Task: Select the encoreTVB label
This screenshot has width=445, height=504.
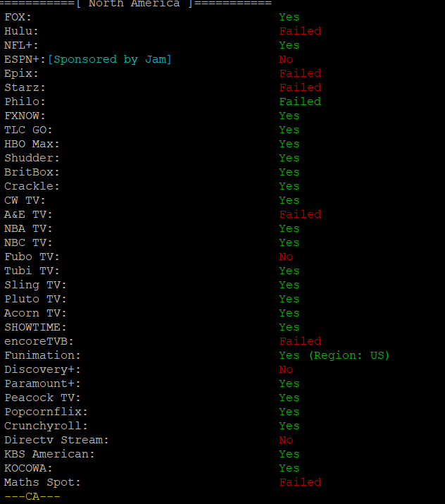Action: click(x=39, y=341)
